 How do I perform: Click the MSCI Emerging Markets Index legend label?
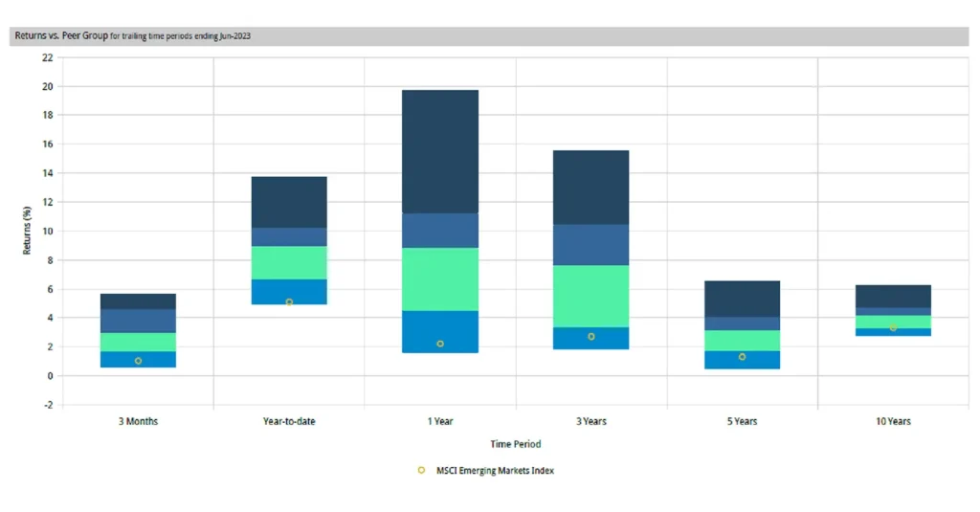[498, 470]
